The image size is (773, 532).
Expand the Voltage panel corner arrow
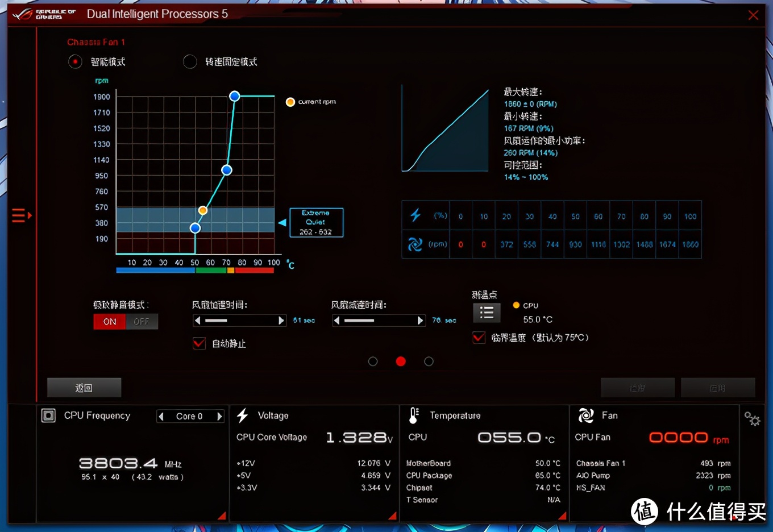392,516
